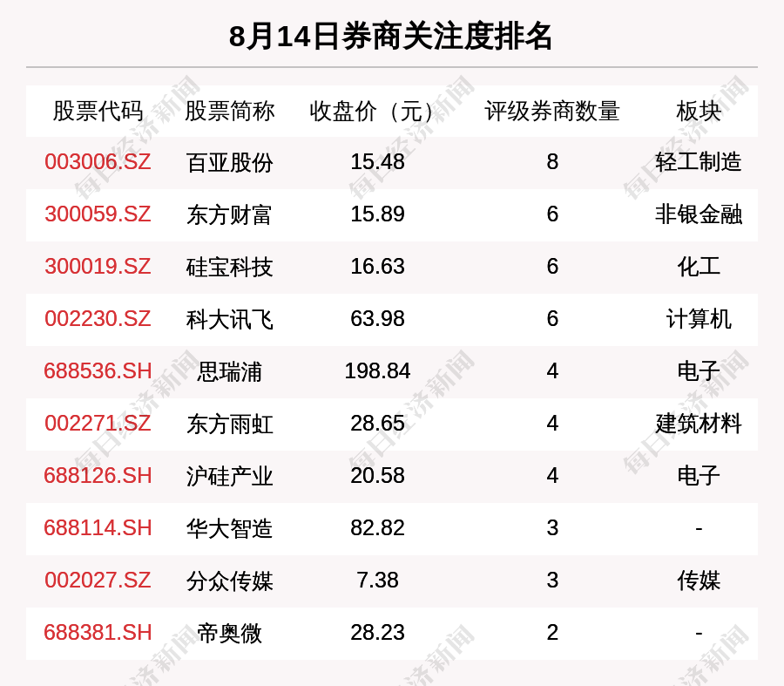Click the 评级券商数量 column header
The height and width of the screenshot is (686, 784).
click(x=552, y=111)
